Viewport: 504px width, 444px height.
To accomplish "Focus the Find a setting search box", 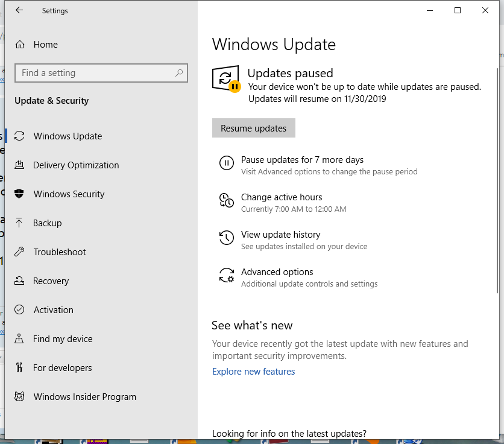I will (101, 73).
